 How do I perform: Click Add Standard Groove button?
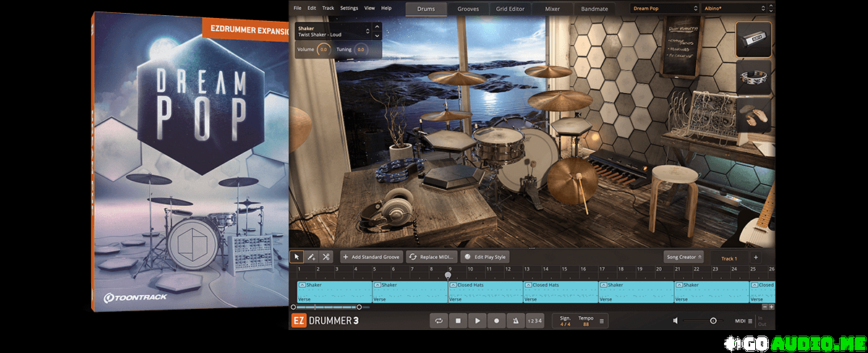371,257
